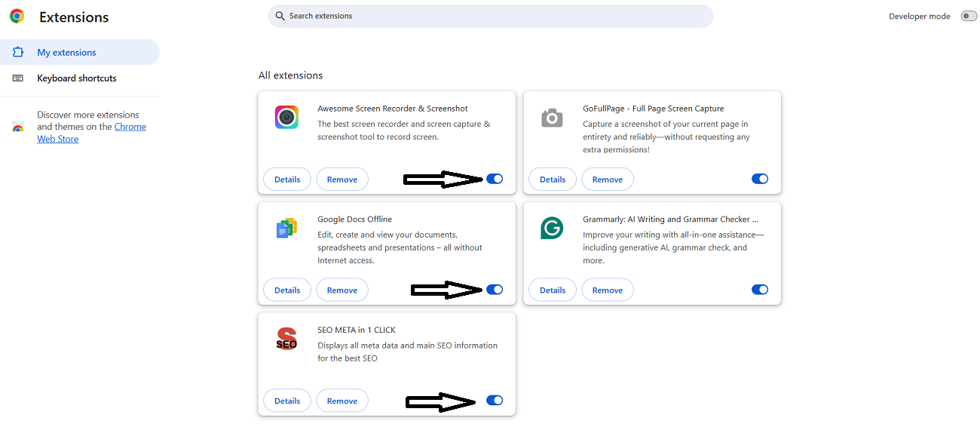Remove Google Docs Offline extension
Screen dimensions: 980x427
pyautogui.click(x=342, y=290)
